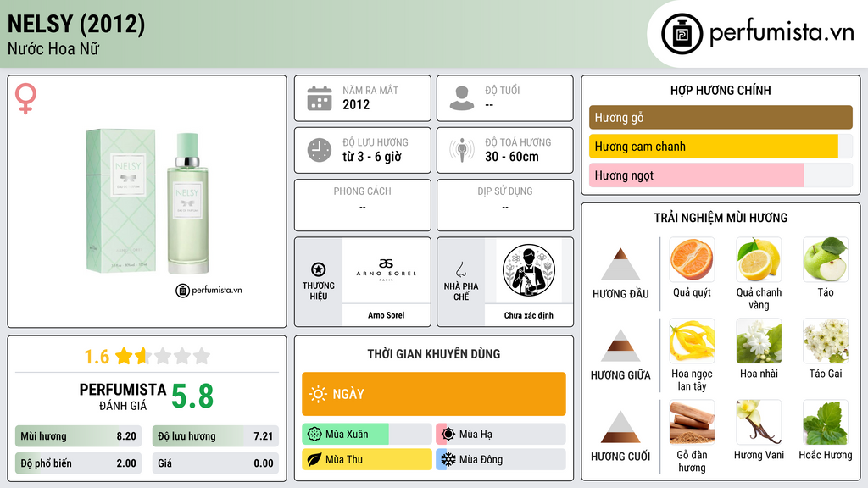868x488 pixels.
Task: Click the Hợp Hương Chính heading
Action: point(721,90)
